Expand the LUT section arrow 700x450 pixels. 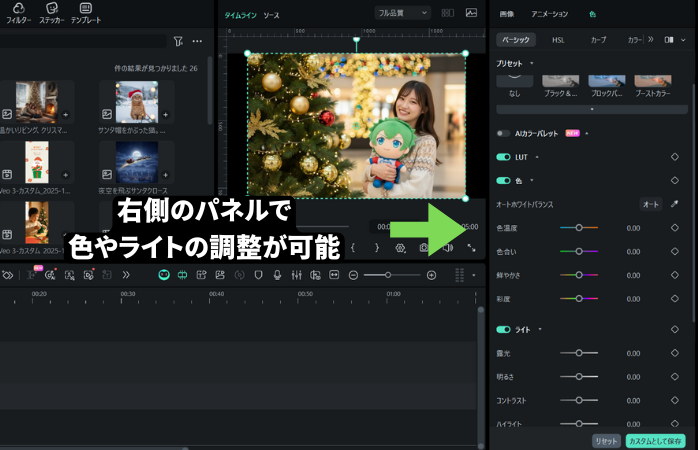click(x=537, y=157)
